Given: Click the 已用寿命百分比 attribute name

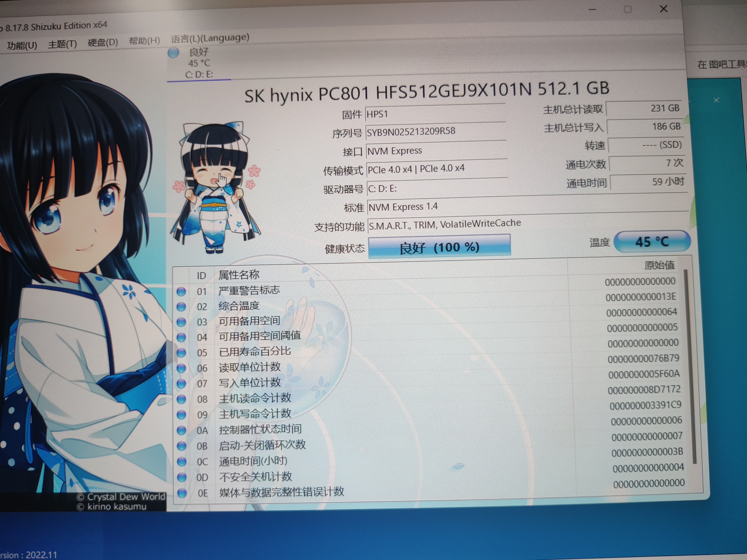Looking at the screenshot, I should point(255,351).
